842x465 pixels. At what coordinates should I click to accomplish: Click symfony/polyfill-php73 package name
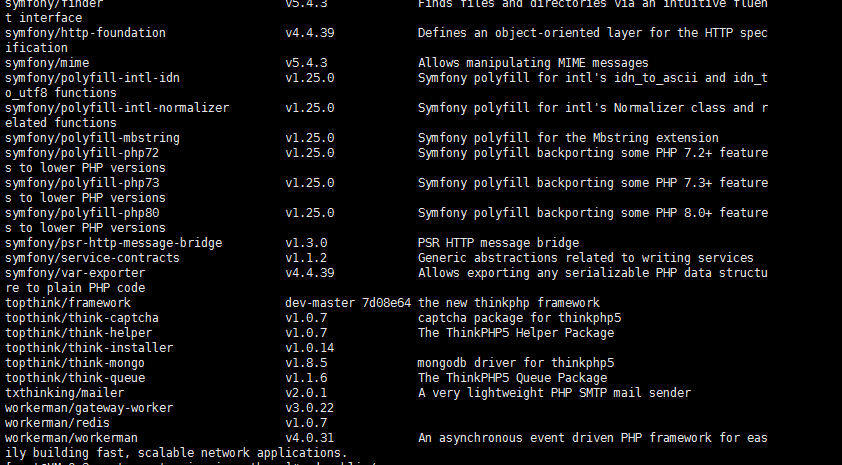(82, 184)
